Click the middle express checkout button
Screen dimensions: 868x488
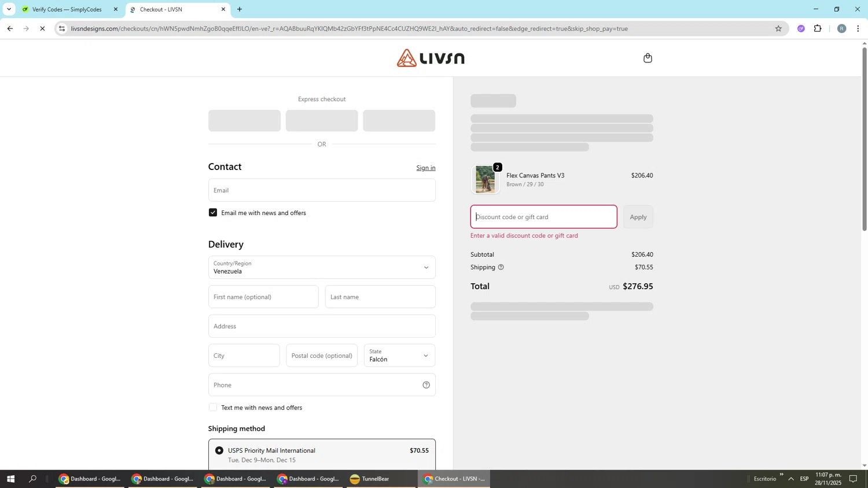322,121
